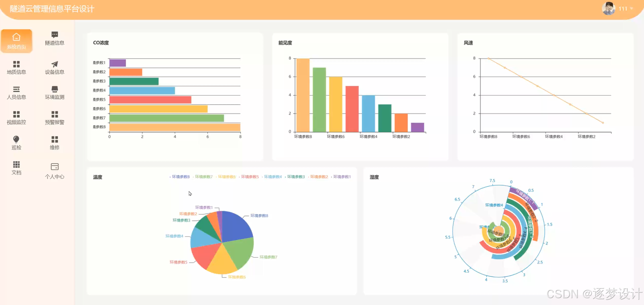Click the 能见度 chart title
644x305 pixels.
click(x=285, y=43)
